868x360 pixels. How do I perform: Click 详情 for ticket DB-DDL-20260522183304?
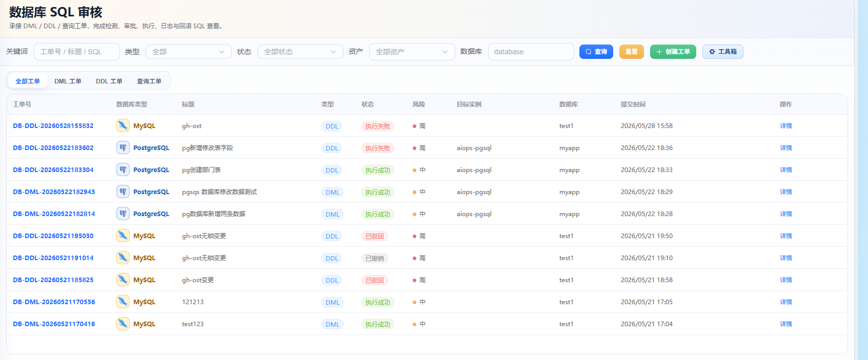click(786, 170)
